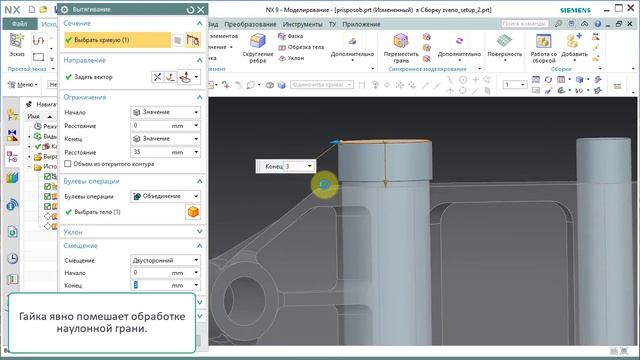
Task: Click orange body cube next to Выбрать тело
Action: 193,212
